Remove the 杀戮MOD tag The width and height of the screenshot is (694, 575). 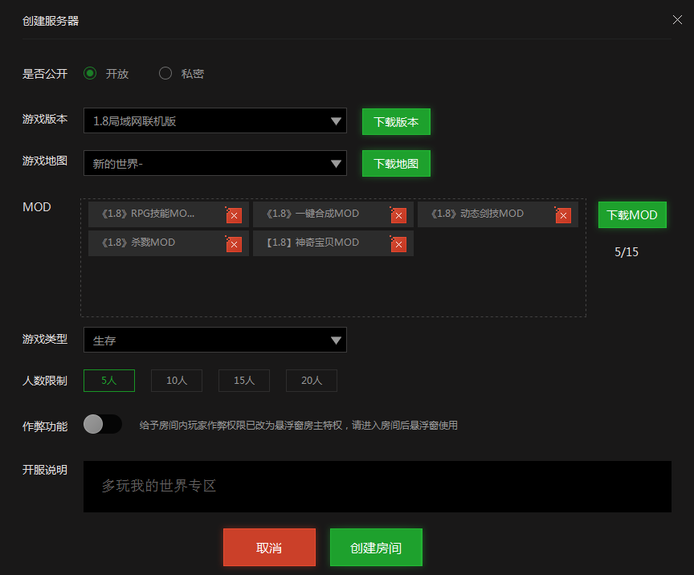[234, 244]
